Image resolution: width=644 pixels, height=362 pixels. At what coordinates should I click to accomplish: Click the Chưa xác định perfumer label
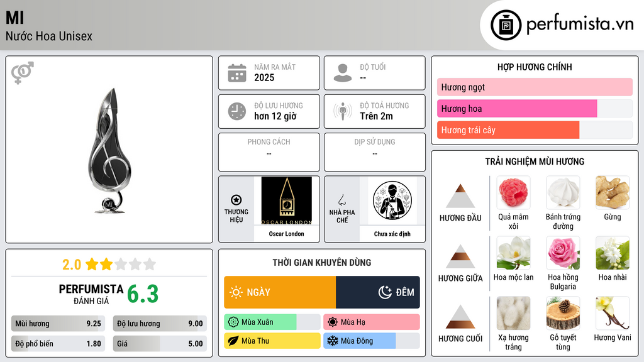(x=392, y=234)
